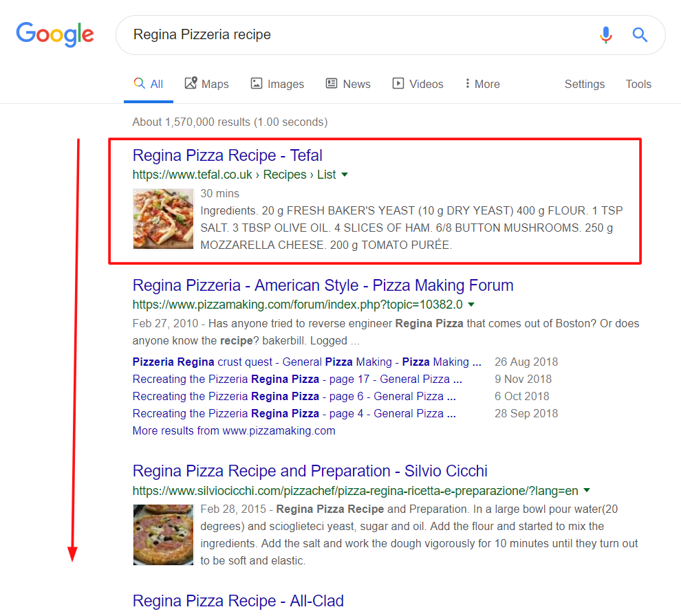Expand the dropdown arrow beside pizzamaking.com URL
The height and width of the screenshot is (616, 681).
click(x=471, y=305)
